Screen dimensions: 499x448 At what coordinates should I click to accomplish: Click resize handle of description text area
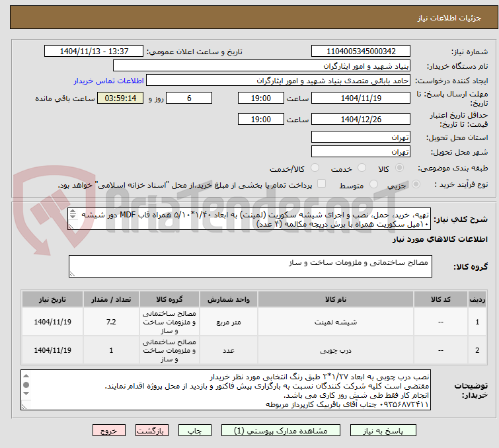71,227
